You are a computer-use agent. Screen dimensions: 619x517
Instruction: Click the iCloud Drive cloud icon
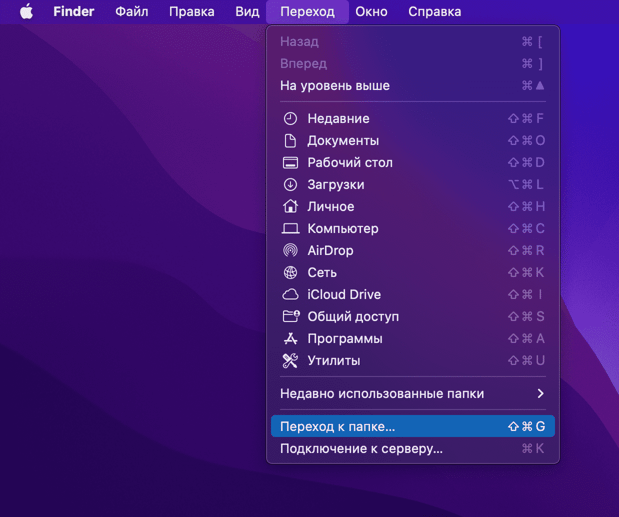coord(290,294)
